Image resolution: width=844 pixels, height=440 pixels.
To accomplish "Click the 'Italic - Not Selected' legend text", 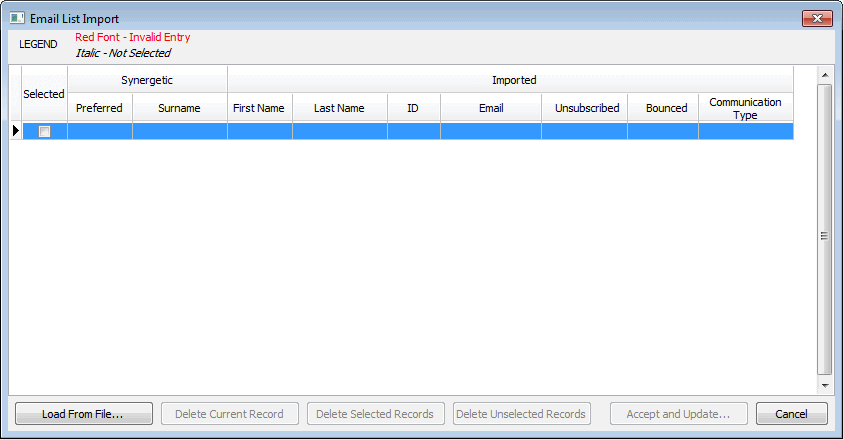I will tap(123, 53).
